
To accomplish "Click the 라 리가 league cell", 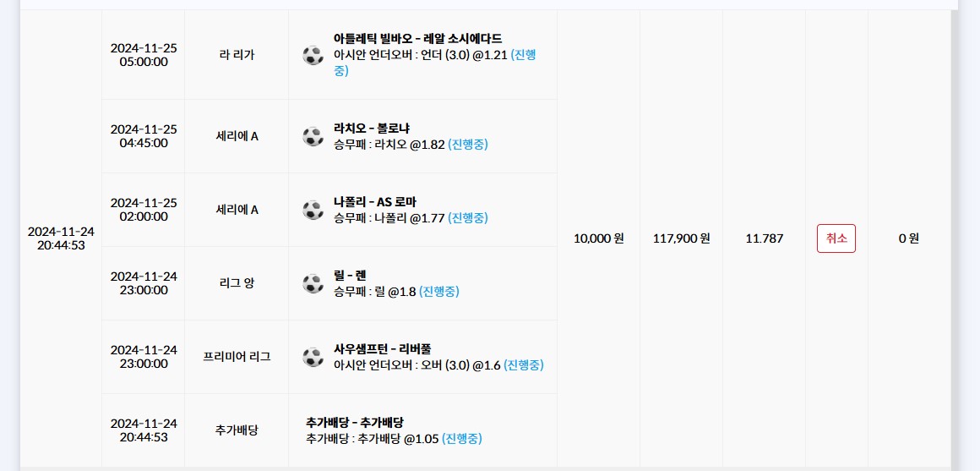I will pos(237,55).
